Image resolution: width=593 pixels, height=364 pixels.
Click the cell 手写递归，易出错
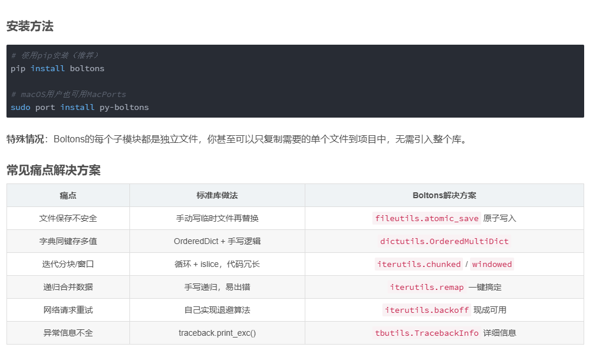tap(217, 288)
